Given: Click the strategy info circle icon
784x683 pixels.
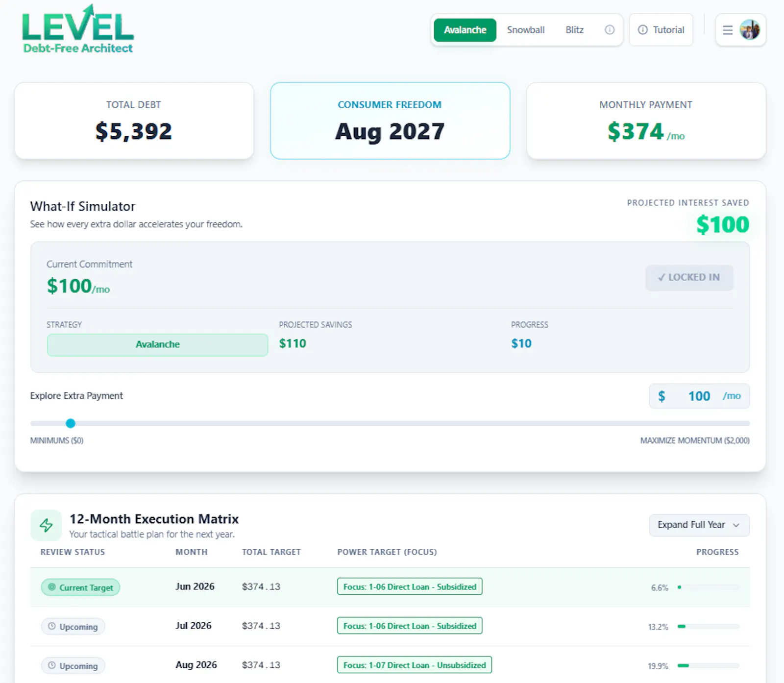Looking at the screenshot, I should tap(610, 30).
